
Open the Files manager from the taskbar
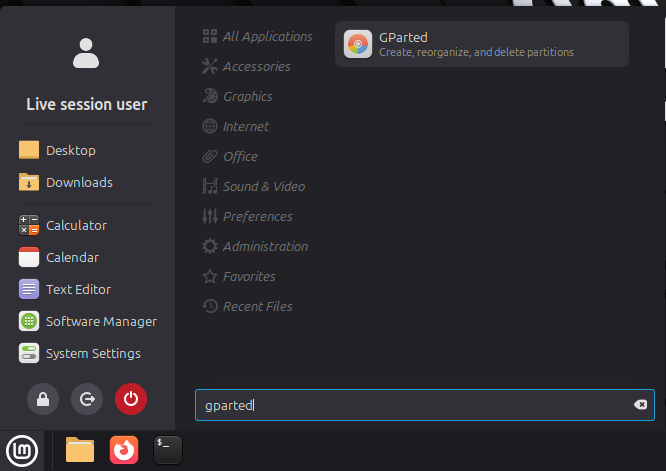point(80,450)
